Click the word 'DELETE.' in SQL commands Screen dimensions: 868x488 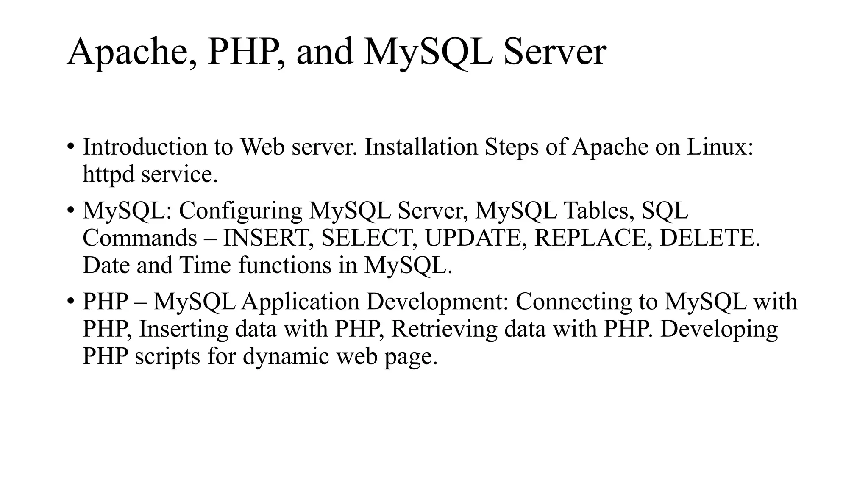[x=710, y=238]
